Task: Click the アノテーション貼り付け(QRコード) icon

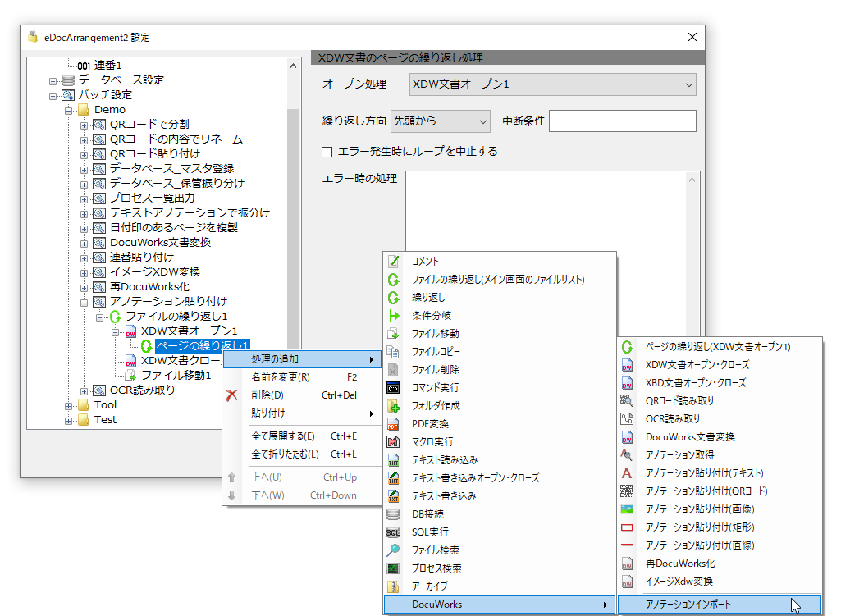Action: [x=627, y=491]
